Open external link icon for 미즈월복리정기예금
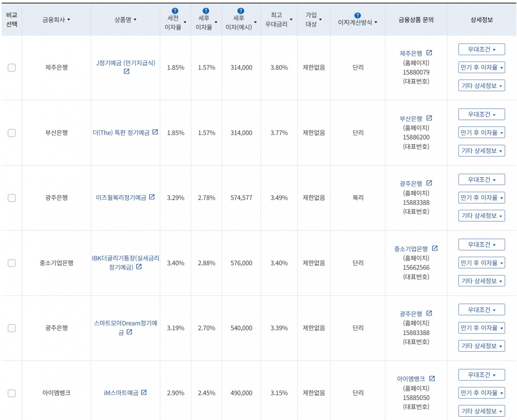The image size is (517, 420). point(152,197)
